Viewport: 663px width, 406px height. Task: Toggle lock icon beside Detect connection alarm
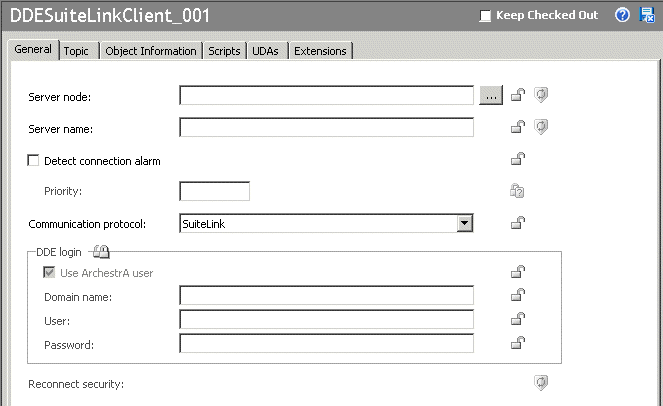point(518,159)
